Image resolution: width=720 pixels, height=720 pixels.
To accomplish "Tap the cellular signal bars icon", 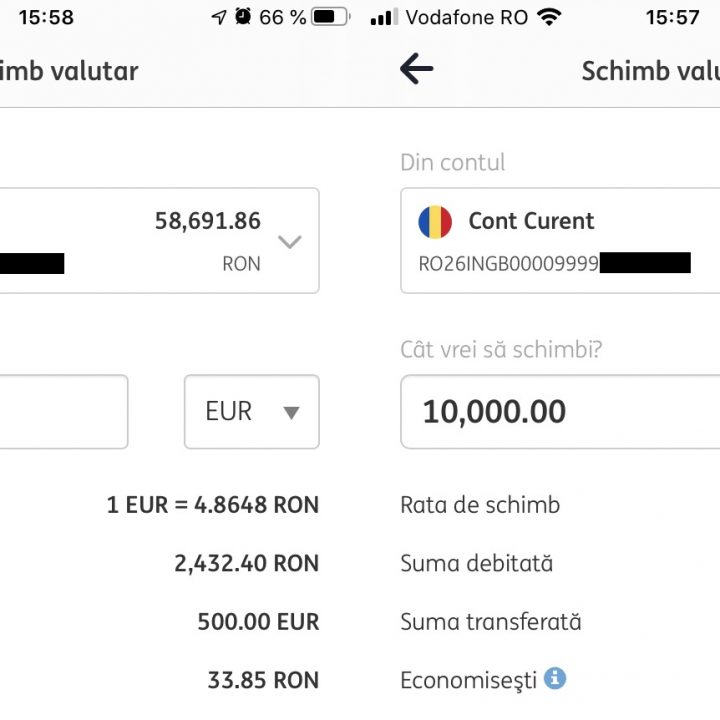I will point(384,17).
